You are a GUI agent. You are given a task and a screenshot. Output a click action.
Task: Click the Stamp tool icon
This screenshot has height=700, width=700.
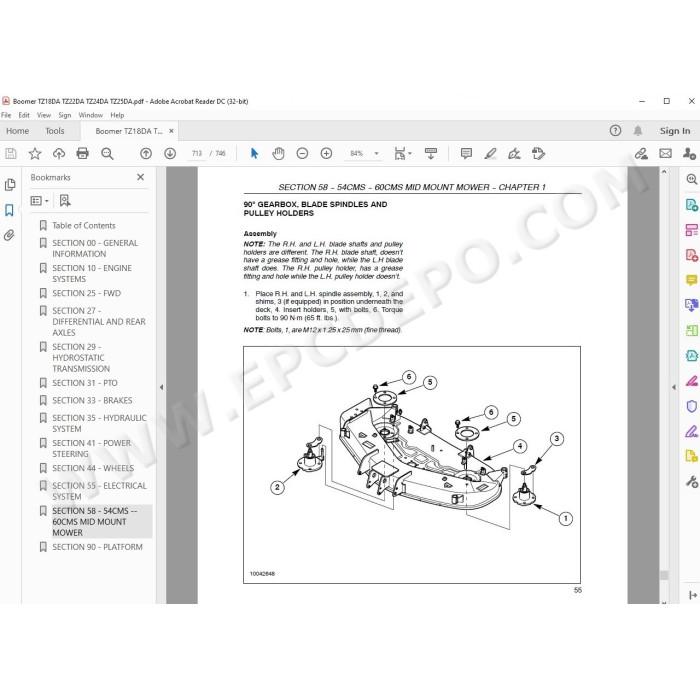click(x=538, y=154)
